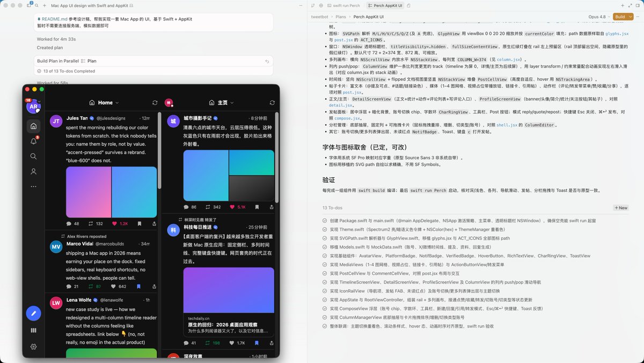Open detail.jsx file link

(340, 105)
